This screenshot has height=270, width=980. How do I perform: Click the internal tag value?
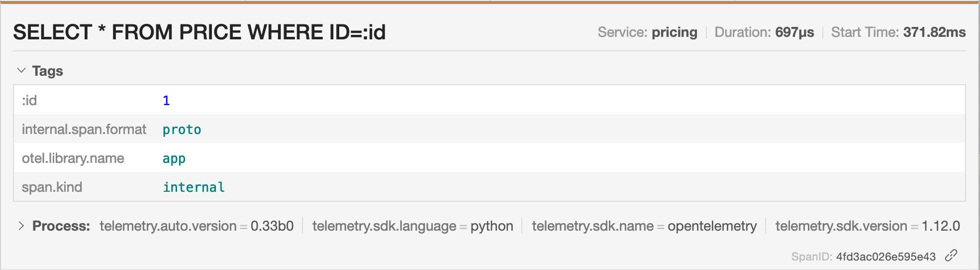tap(194, 187)
